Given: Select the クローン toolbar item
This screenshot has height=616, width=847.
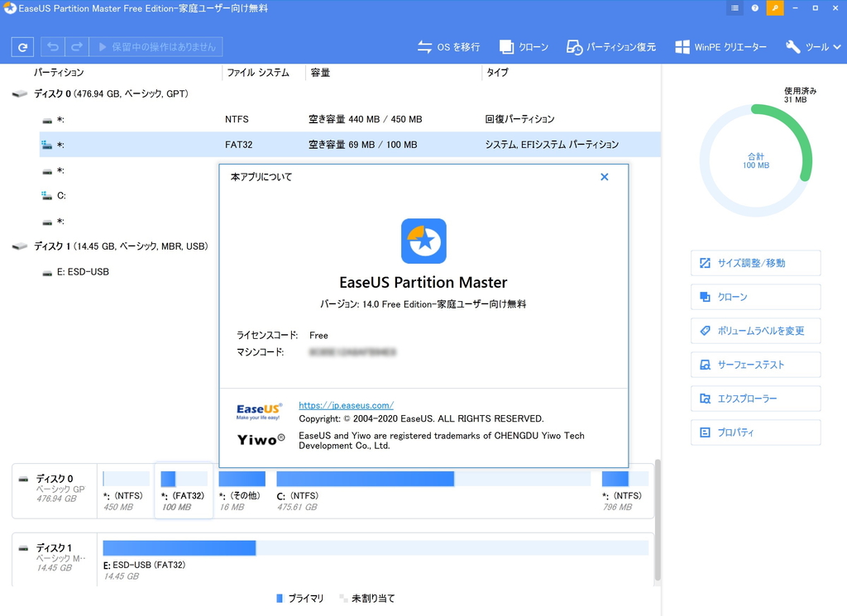Looking at the screenshot, I should (x=524, y=47).
